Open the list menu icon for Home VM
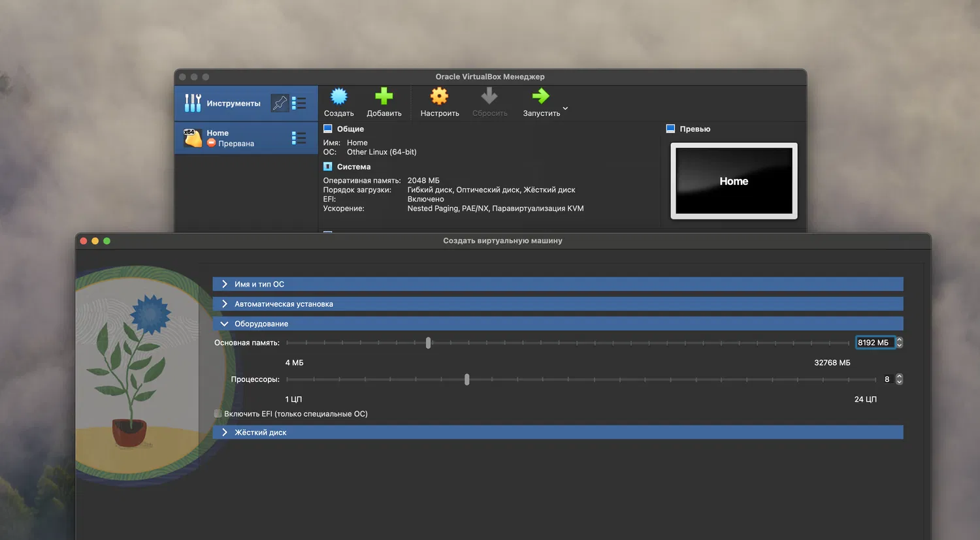The image size is (980, 540). [x=299, y=138]
